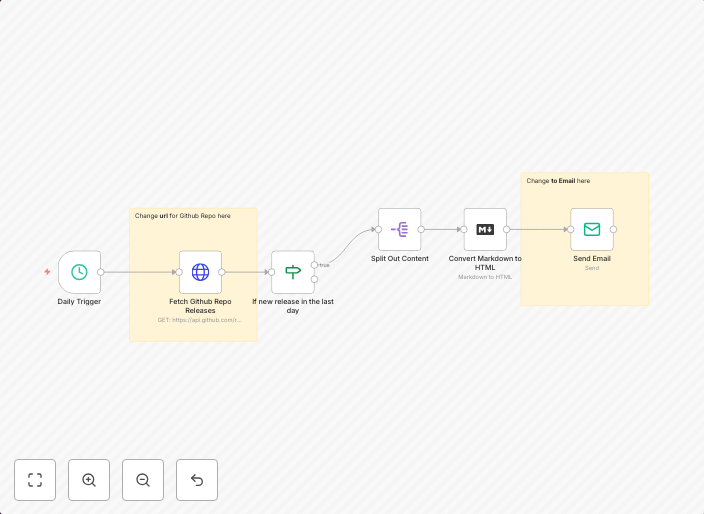This screenshot has height=514, width=704.
Task: Click the Split Out Content input connector
Action: tap(378, 229)
